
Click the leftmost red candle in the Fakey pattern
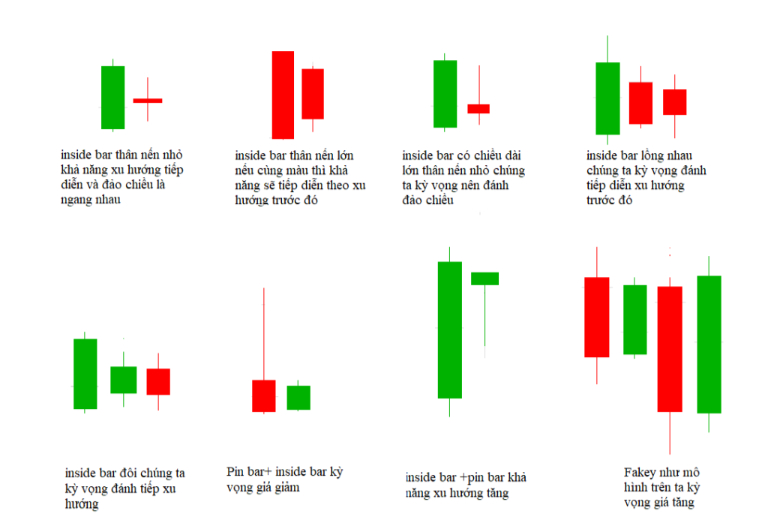597,317
